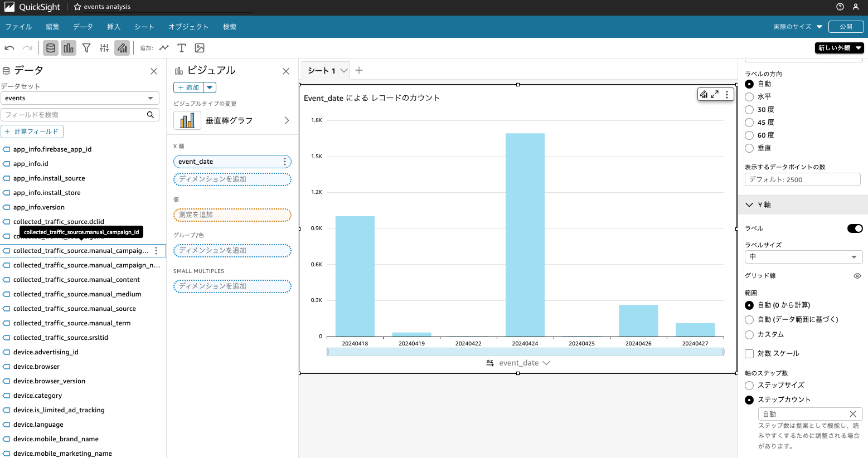Click the undo arrow icon

tap(9, 48)
